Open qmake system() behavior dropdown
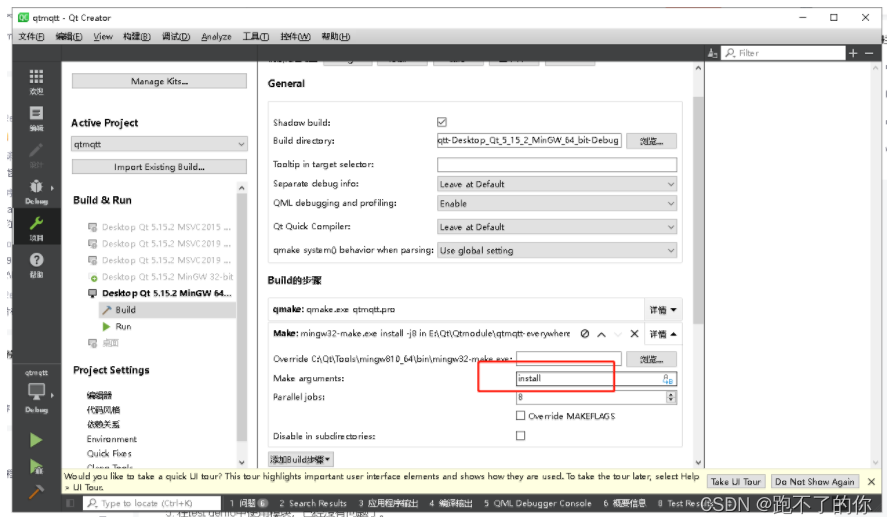 tap(557, 250)
